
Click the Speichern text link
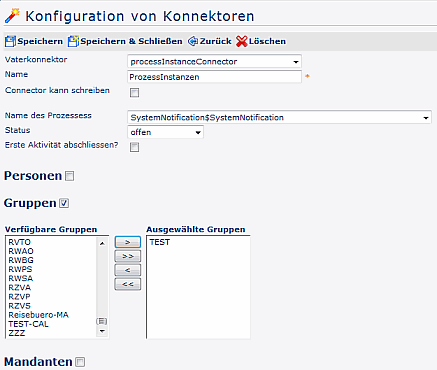coord(40,41)
